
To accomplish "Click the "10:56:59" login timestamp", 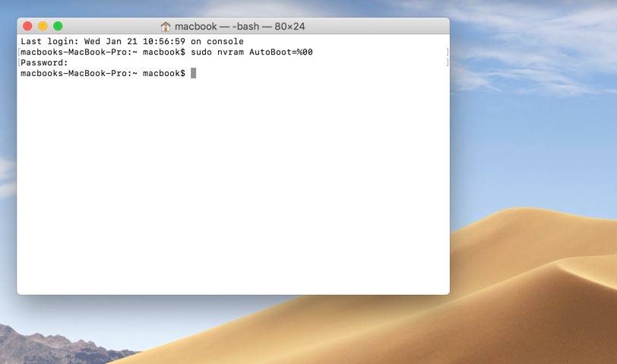I will (x=163, y=41).
